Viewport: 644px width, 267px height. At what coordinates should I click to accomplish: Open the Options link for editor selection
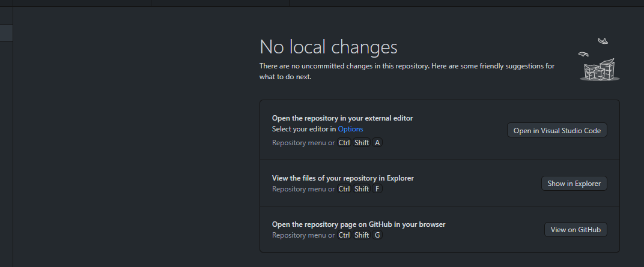[350, 129]
